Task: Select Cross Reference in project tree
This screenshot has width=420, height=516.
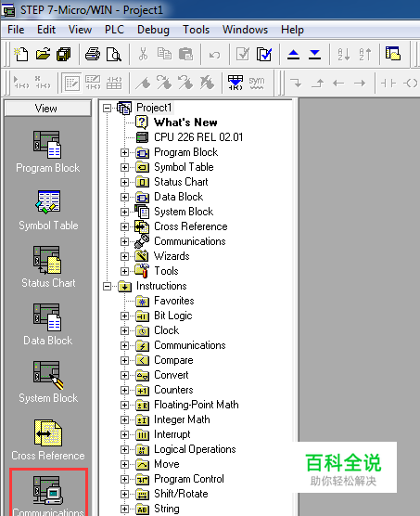Action: (191, 226)
